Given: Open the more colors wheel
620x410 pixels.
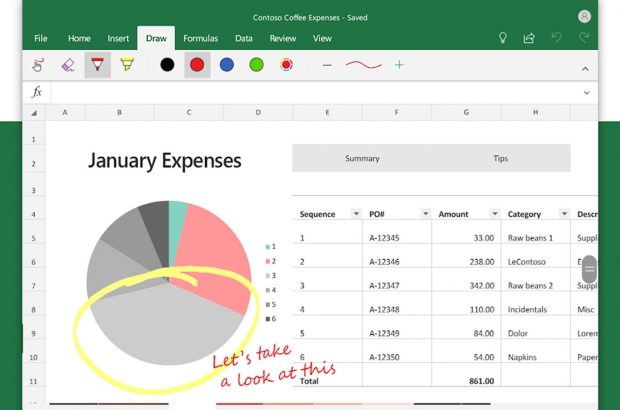Looking at the screenshot, I should tap(286, 64).
